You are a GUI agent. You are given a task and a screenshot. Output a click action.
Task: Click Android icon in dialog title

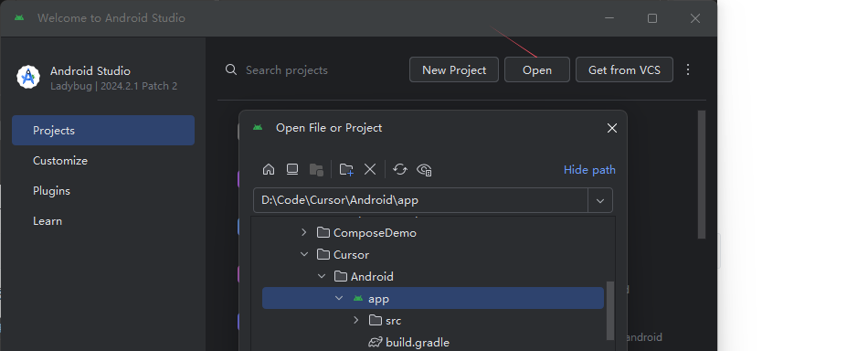tap(258, 127)
